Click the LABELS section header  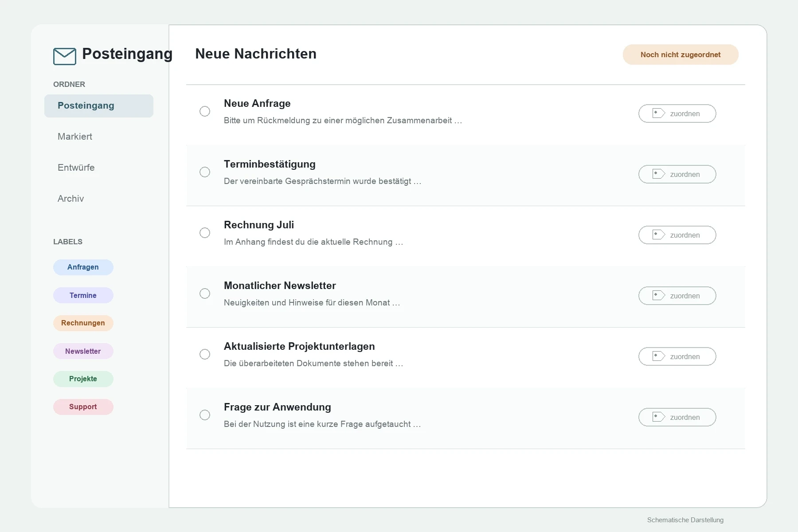[x=68, y=242]
